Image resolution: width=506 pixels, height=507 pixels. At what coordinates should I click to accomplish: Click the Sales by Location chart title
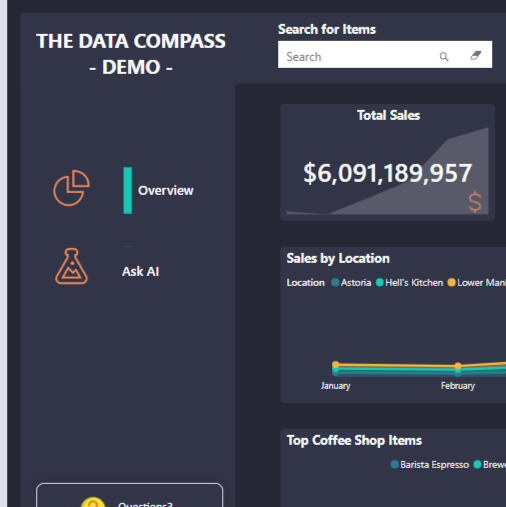(338, 259)
